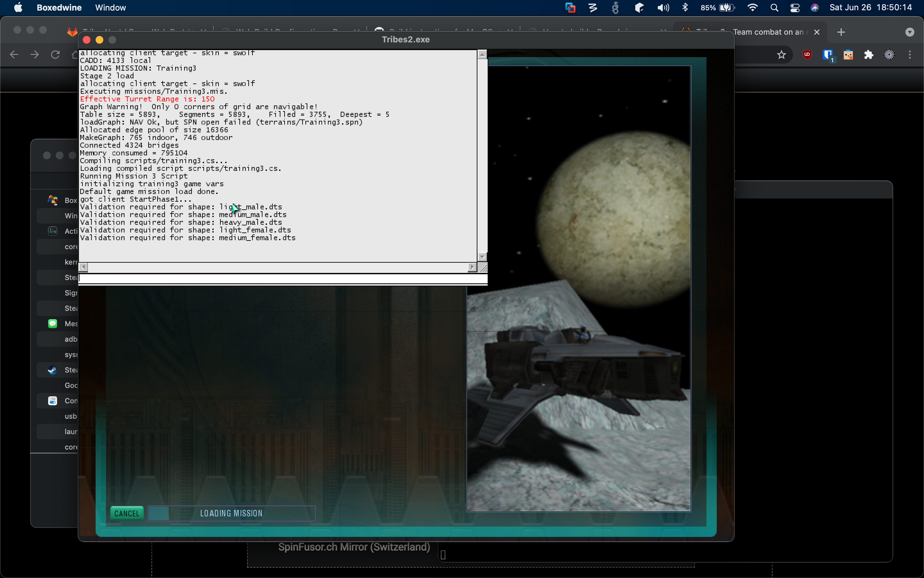This screenshot has height=578, width=924.
Task: Select the Messages row in background list
Action: click(x=57, y=324)
